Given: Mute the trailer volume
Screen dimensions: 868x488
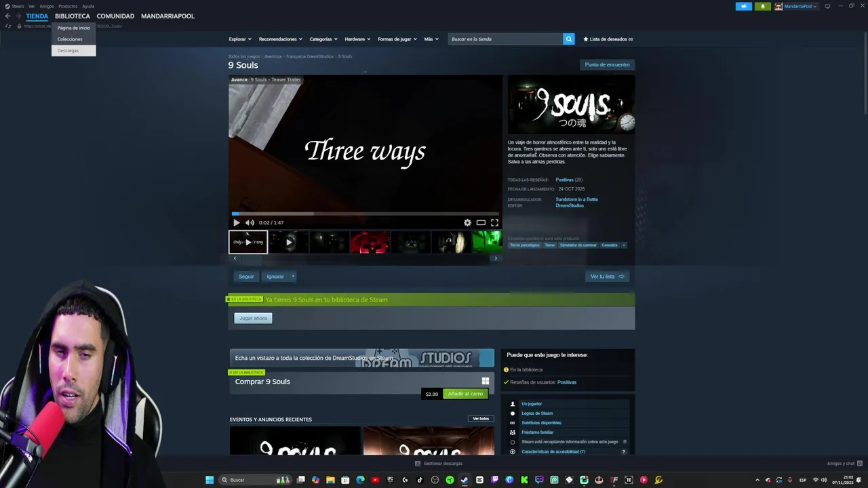Looking at the screenshot, I should pyautogui.click(x=250, y=222).
